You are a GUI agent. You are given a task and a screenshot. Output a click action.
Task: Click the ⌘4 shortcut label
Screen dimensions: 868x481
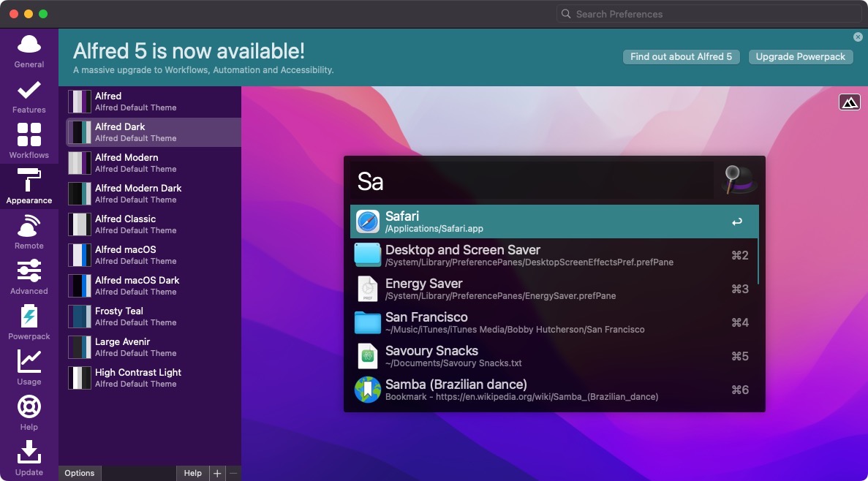pyautogui.click(x=740, y=322)
